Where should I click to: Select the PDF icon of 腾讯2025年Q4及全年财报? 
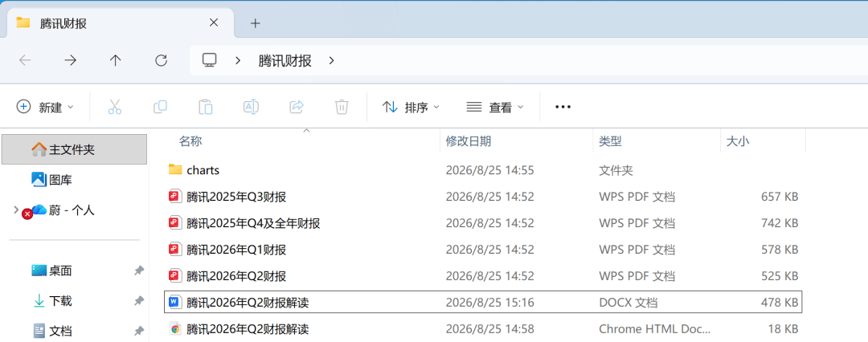point(175,222)
